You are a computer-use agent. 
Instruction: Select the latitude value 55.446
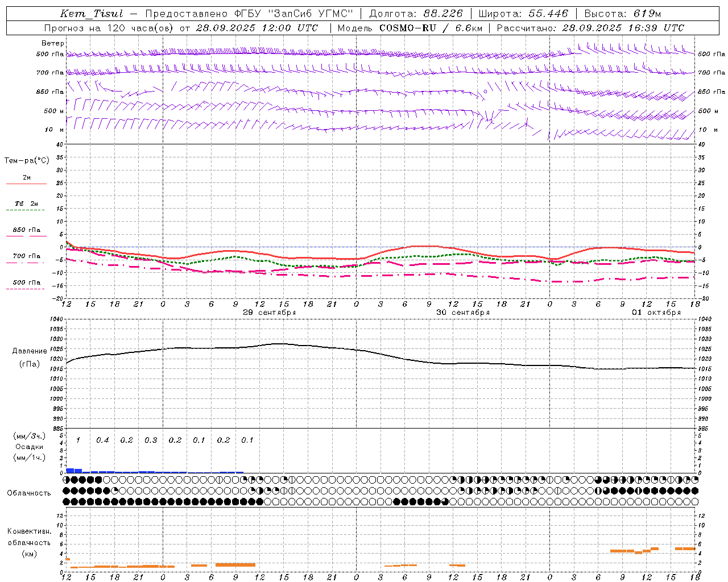(x=548, y=14)
